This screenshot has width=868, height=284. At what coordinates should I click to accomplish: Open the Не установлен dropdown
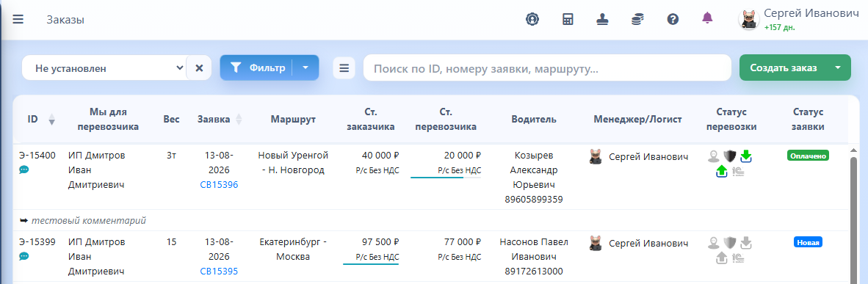104,68
